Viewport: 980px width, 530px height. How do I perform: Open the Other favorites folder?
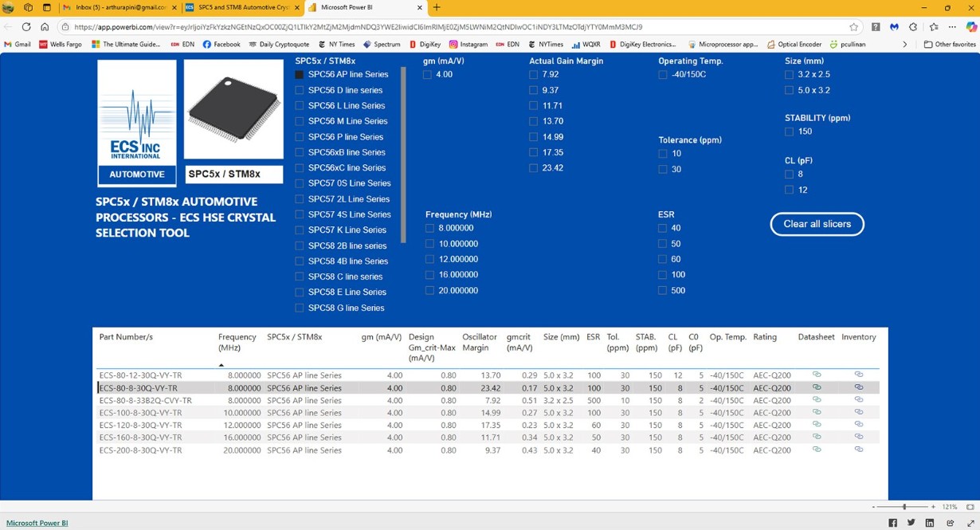(x=949, y=45)
